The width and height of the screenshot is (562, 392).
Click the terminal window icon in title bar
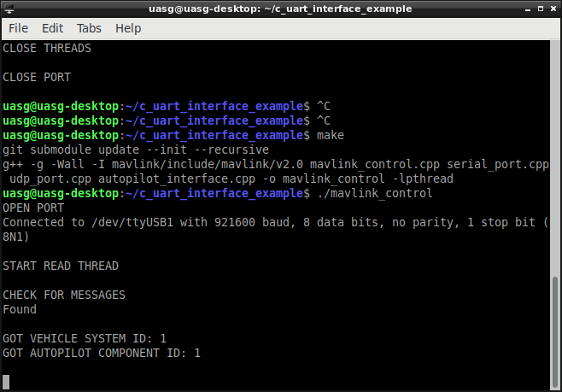click(x=9, y=9)
